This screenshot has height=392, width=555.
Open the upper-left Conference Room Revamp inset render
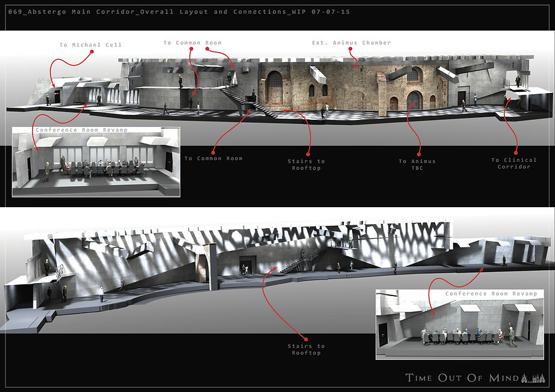click(96, 162)
